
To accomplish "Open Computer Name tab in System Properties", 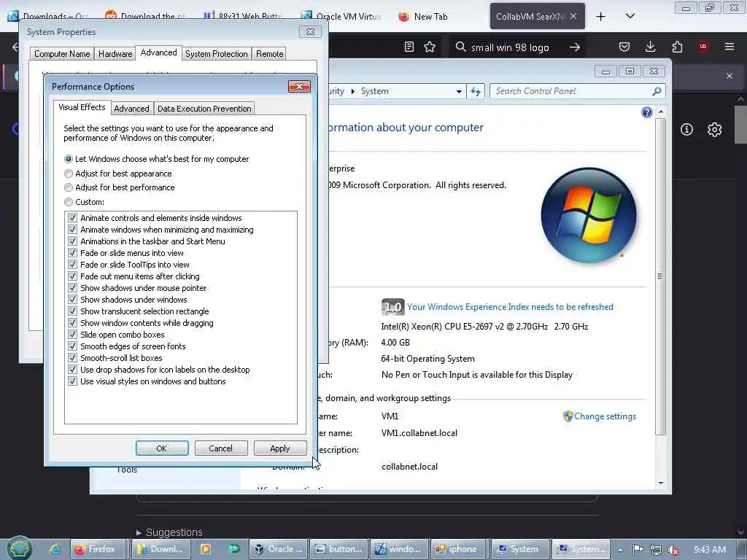I will [x=62, y=54].
